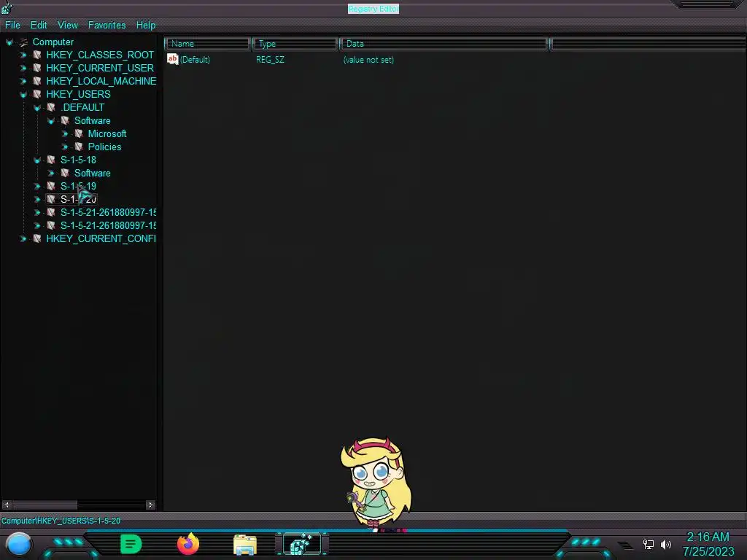Click HKEY_LOCAL_MACHINE folder icon
The image size is (747, 560).
(x=36, y=81)
